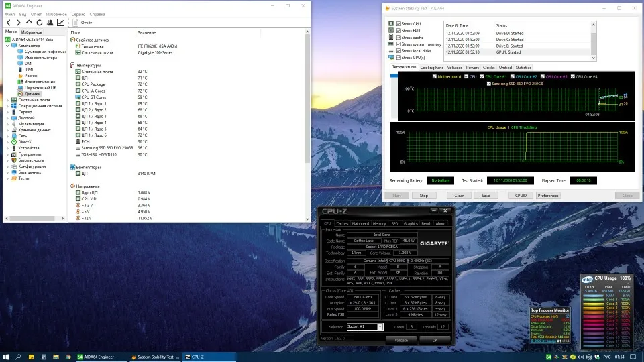Disable the Motherboard graph checkbox
Screen dimensions: 644x362
pos(434,76)
